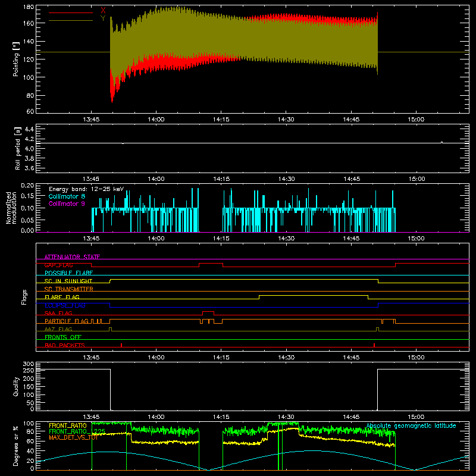
Task: Select the FRONTS_OFF flag label
Action: pyautogui.click(x=63, y=337)
